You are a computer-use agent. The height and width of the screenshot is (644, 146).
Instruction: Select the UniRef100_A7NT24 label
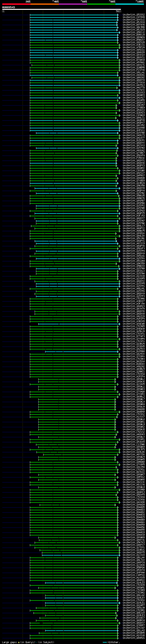pos(134,47)
